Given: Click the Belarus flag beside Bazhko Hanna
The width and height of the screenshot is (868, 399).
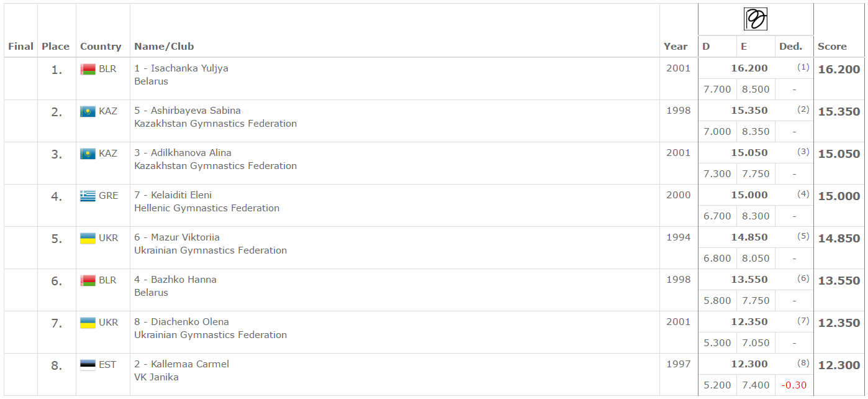Looking at the screenshot, I should [x=88, y=280].
